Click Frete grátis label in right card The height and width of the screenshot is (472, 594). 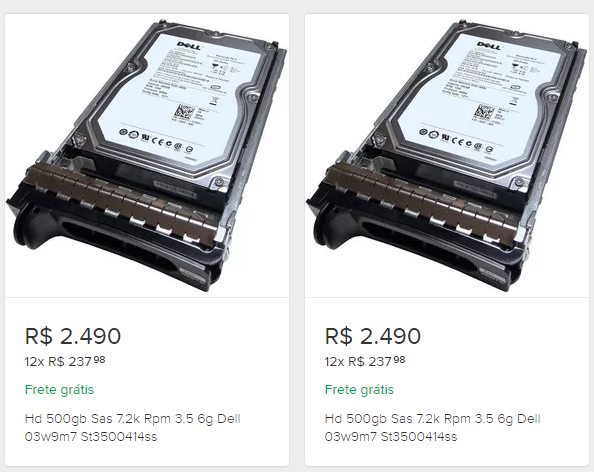point(359,389)
